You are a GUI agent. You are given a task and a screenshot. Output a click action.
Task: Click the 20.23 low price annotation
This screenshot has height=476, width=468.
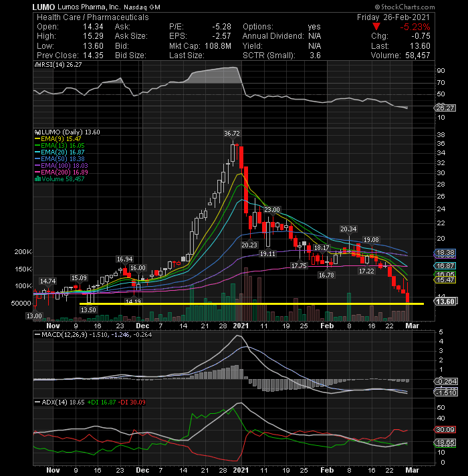tap(249, 245)
